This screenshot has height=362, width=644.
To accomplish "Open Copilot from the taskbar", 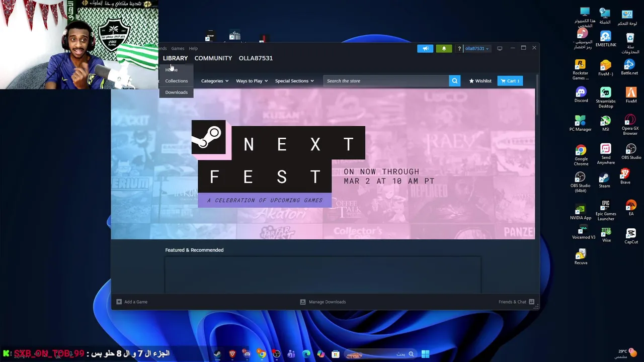I will point(320,354).
